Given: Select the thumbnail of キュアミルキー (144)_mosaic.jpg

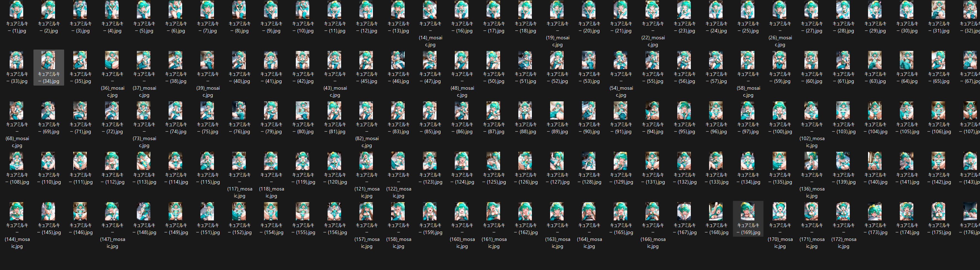Looking at the screenshot, I should point(17,211).
